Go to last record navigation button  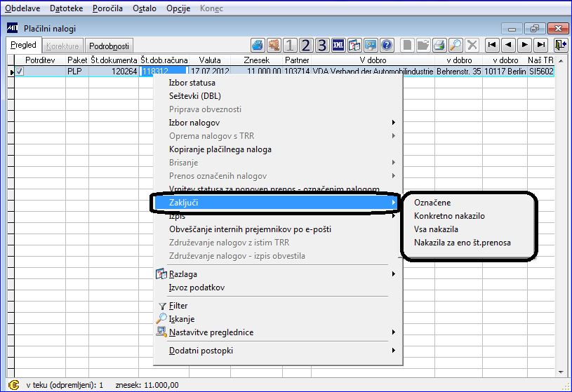coord(541,45)
